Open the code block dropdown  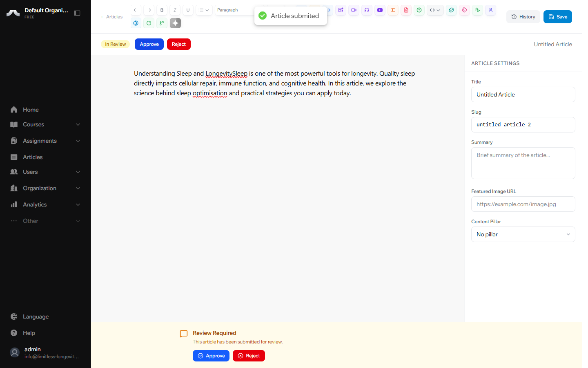(x=435, y=10)
